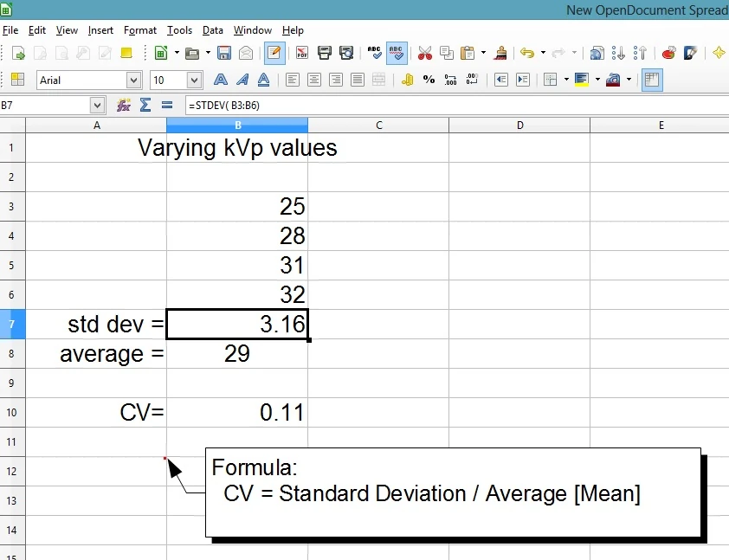Toggle Edit File mode

[x=274, y=53]
